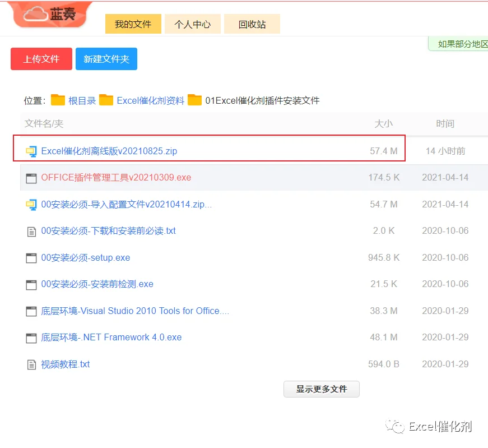
Task: Click the 945.8 K size value
Action: (x=384, y=258)
